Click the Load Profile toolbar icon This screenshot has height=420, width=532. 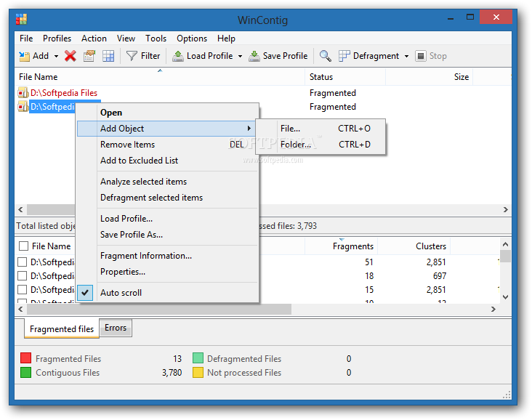(178, 56)
